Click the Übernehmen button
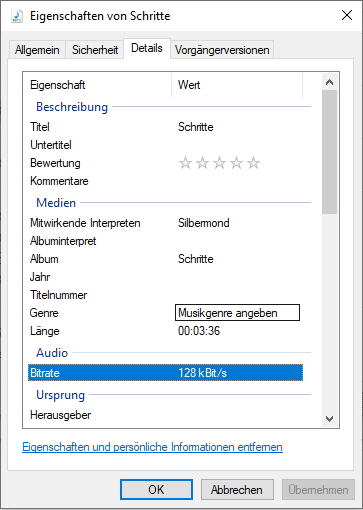 318,490
